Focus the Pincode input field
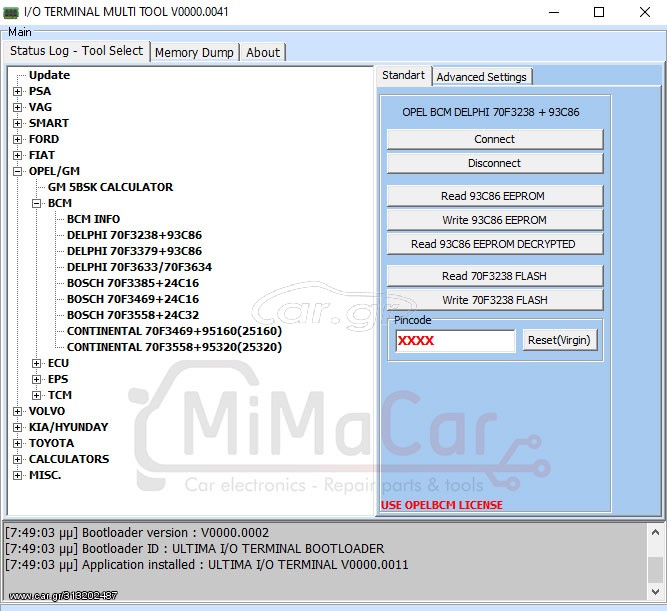 (455, 340)
